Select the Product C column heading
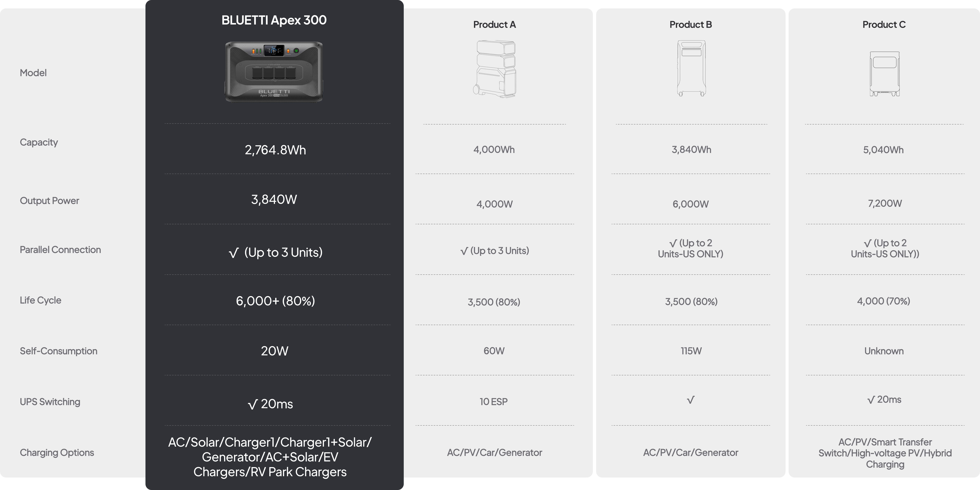This screenshot has width=980, height=490. pyautogui.click(x=884, y=25)
